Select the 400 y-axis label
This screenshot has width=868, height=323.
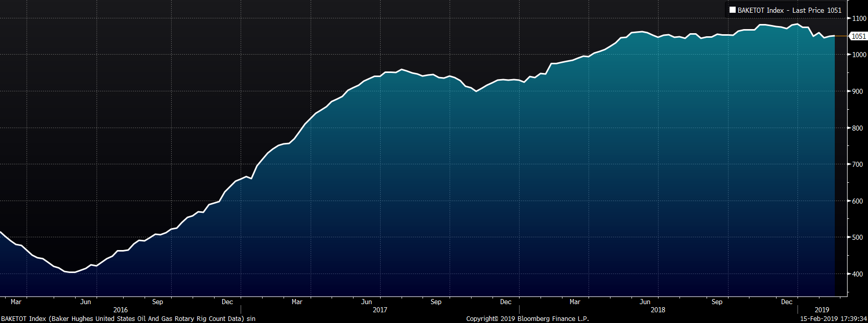tap(857, 274)
